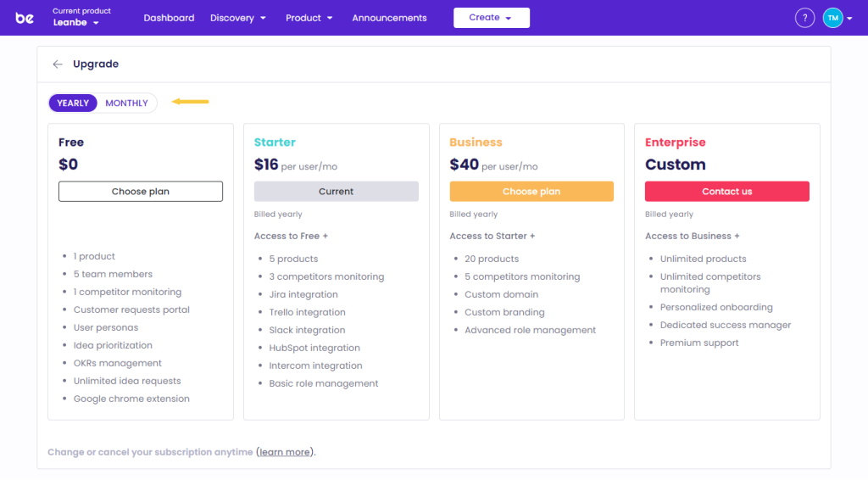
Task: Go to Dashboard in top navigation
Action: [169, 18]
